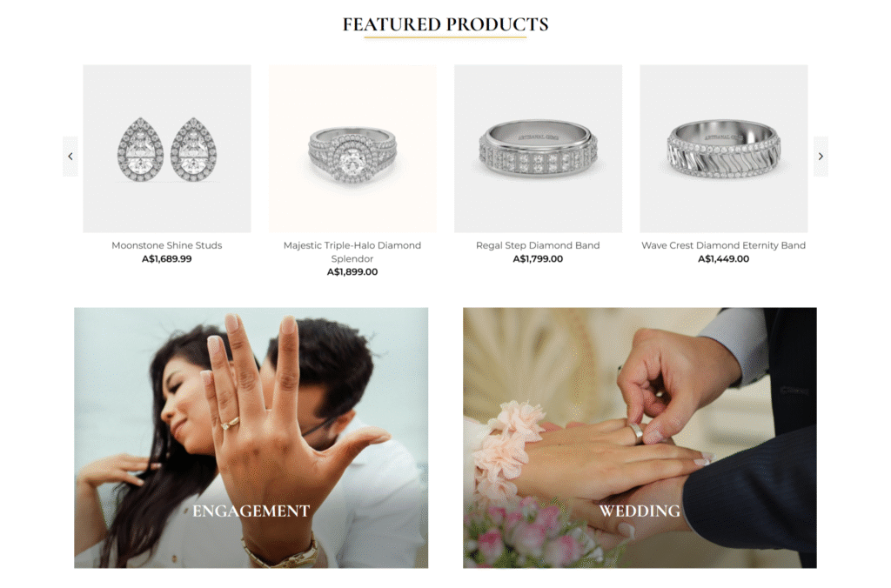Open the Engagement category banner
891x588 pixels.
(251, 438)
